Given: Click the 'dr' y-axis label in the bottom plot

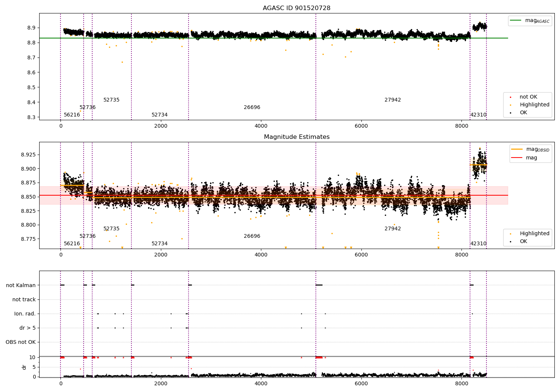Looking at the screenshot, I should tap(24, 367).
